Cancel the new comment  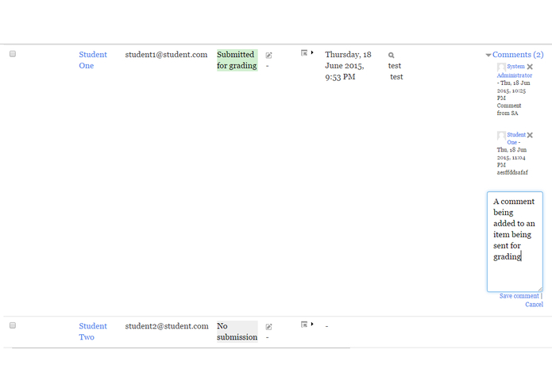pyautogui.click(x=534, y=305)
